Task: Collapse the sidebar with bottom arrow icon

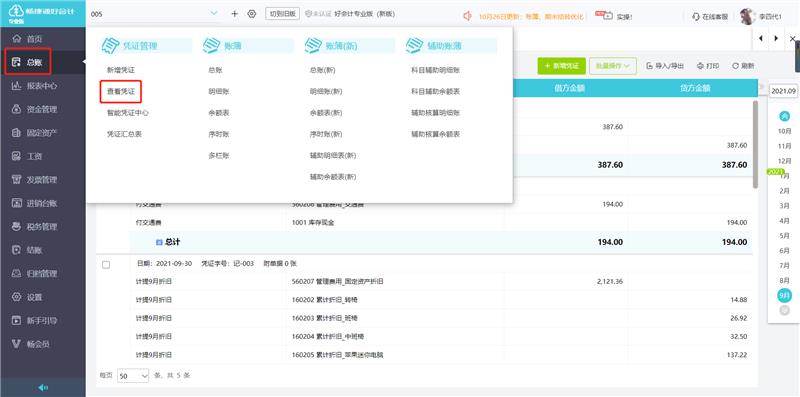Action: [43, 388]
